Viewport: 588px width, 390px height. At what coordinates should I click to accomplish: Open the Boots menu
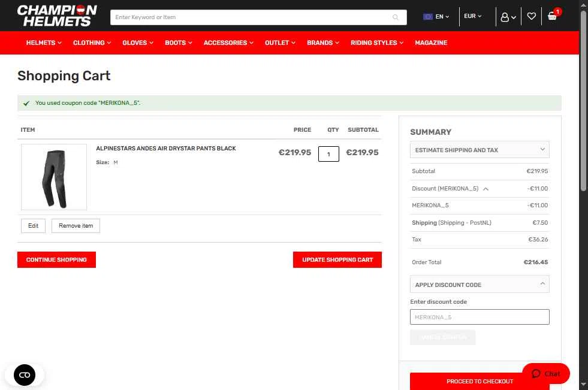click(x=179, y=43)
